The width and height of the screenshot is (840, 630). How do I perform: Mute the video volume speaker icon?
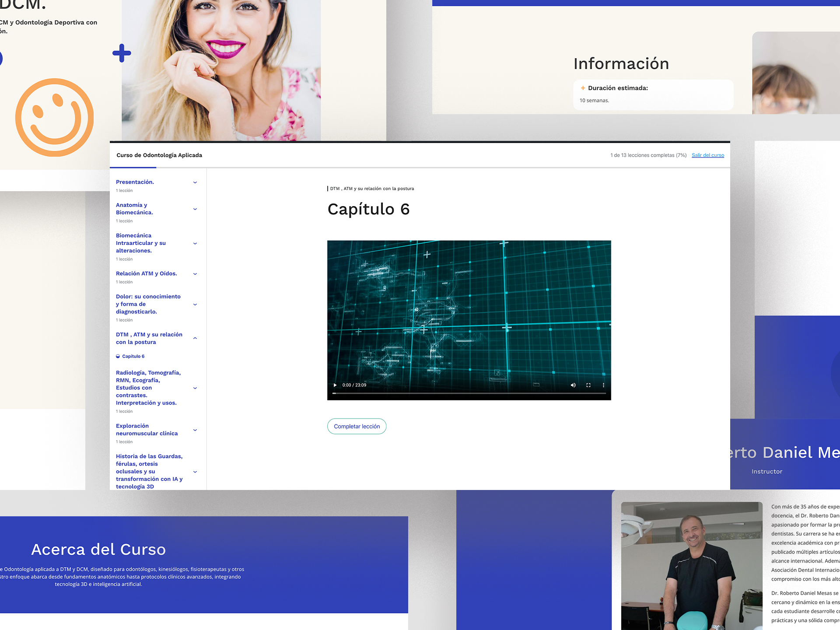573,385
